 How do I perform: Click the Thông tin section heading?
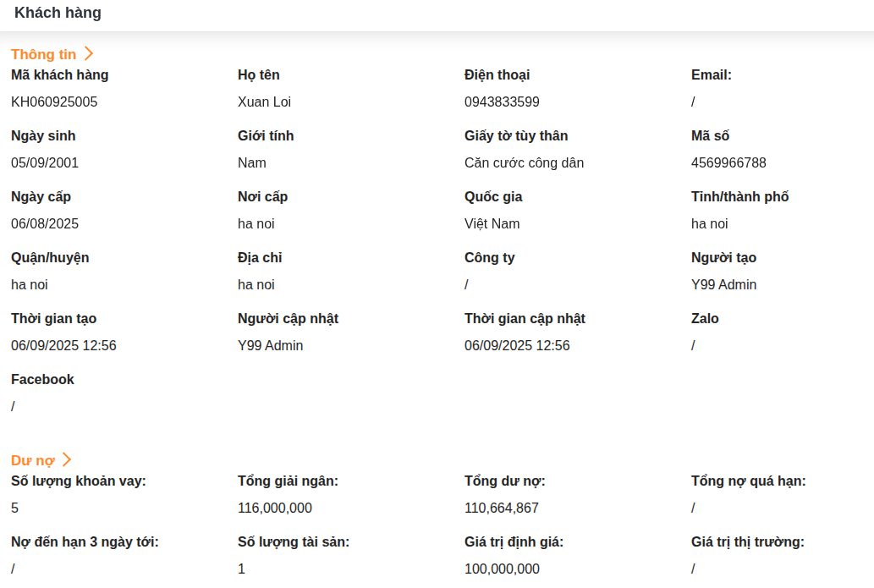click(x=43, y=55)
